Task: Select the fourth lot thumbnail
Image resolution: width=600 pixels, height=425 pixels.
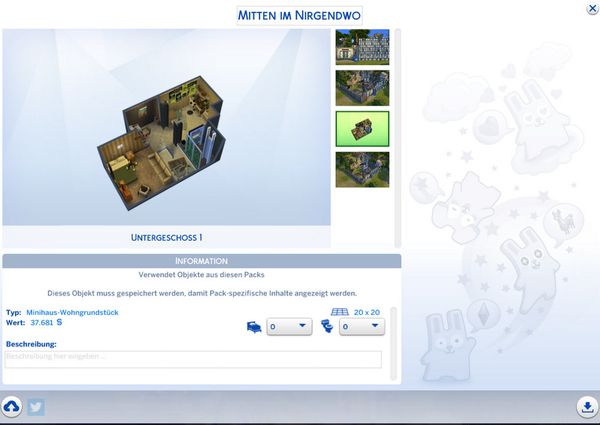Action: (362, 169)
